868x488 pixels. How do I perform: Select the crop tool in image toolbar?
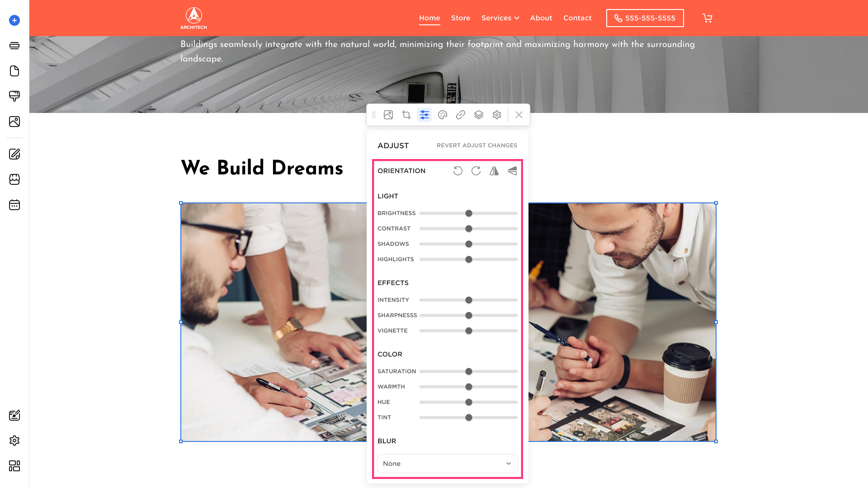point(406,115)
